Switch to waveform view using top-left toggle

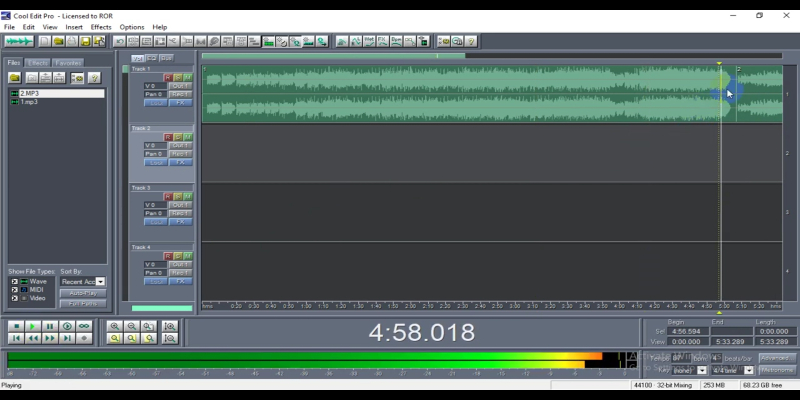17,41
